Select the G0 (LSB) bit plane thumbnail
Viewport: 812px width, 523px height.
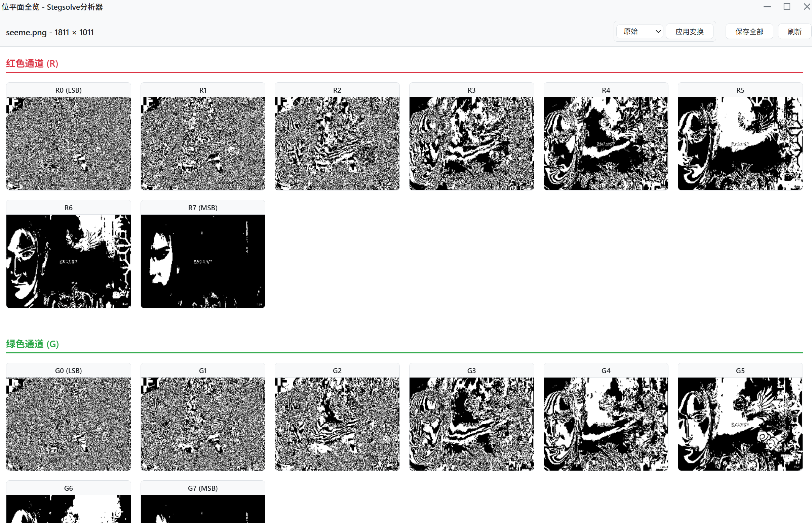[x=68, y=424]
